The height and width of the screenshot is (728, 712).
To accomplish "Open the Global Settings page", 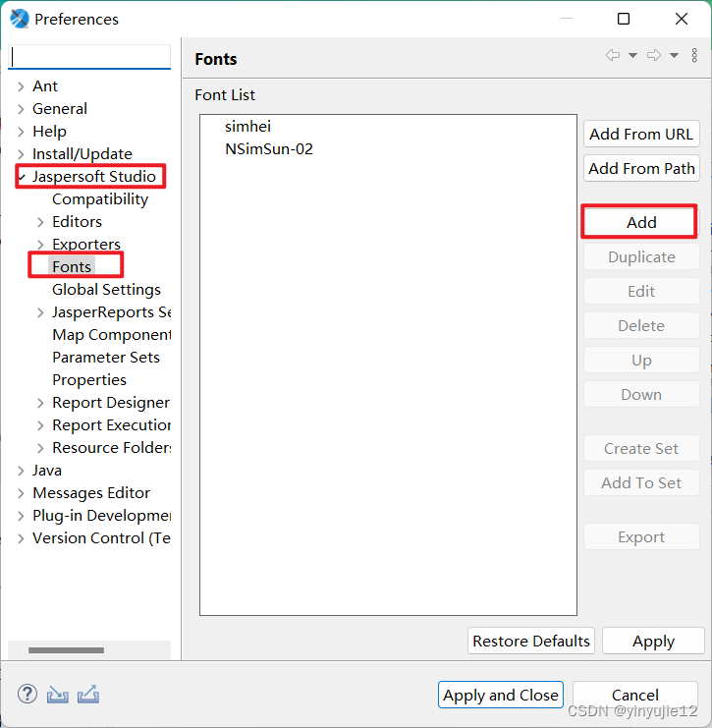I will [x=106, y=289].
